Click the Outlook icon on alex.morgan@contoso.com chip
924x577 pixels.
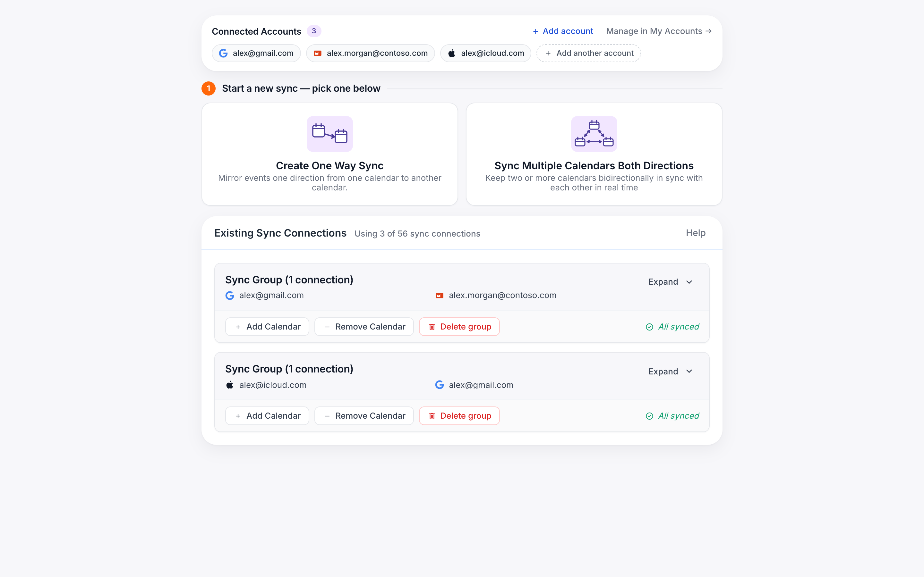(x=317, y=53)
